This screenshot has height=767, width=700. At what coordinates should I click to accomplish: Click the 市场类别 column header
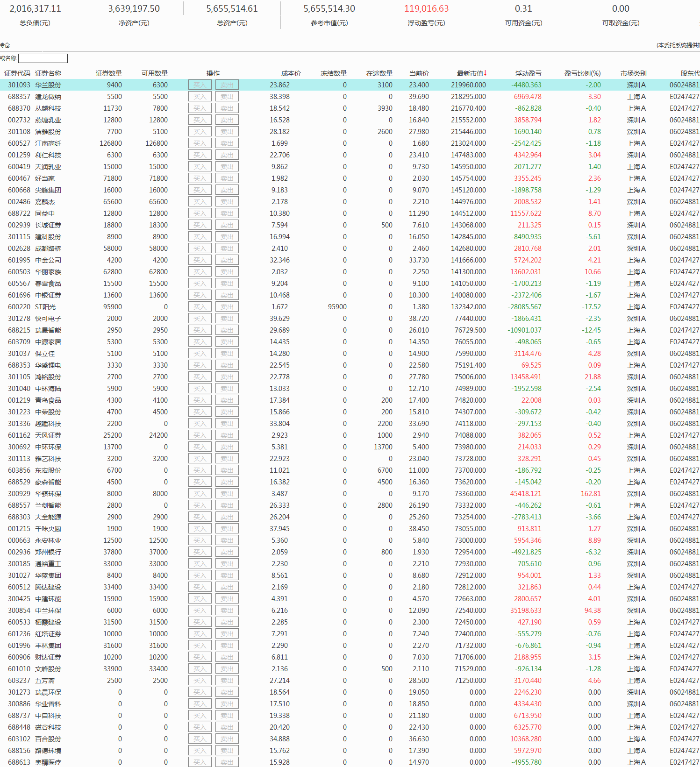click(x=633, y=73)
